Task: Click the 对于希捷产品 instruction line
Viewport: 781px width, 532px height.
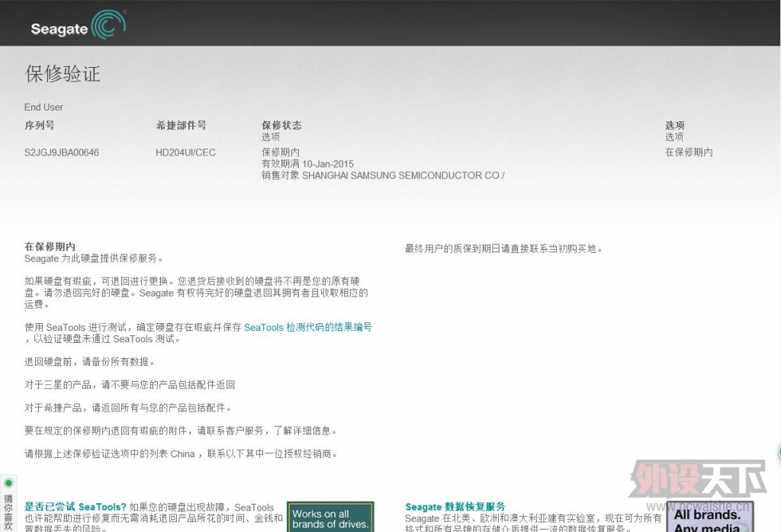Action: (x=128, y=408)
